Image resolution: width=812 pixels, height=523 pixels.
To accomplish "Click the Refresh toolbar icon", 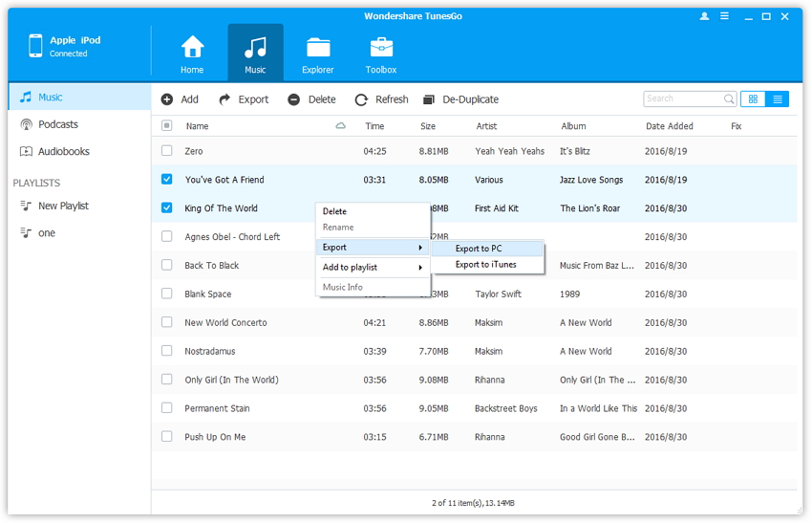I will [361, 99].
